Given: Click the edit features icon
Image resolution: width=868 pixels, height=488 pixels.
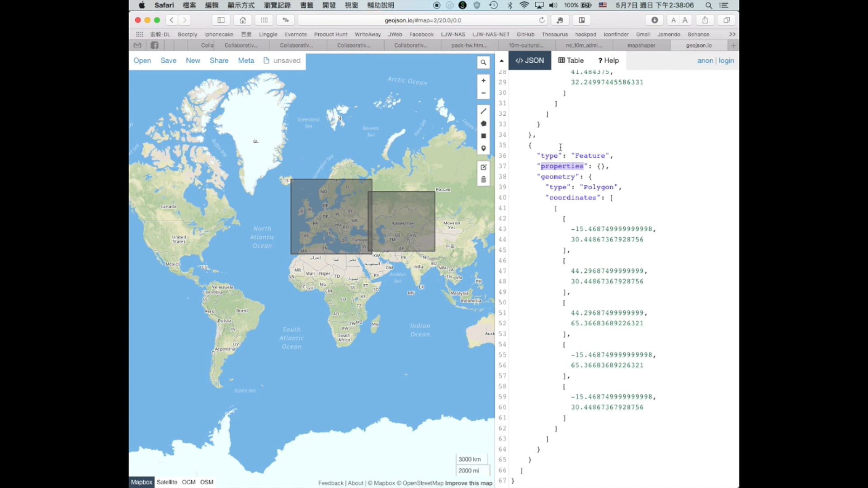Looking at the screenshot, I should point(483,167).
